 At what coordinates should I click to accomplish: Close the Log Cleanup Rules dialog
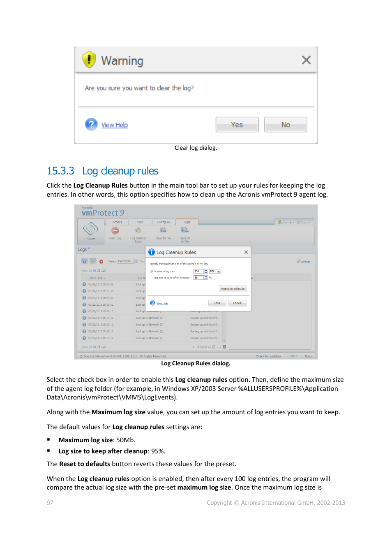[x=246, y=252]
